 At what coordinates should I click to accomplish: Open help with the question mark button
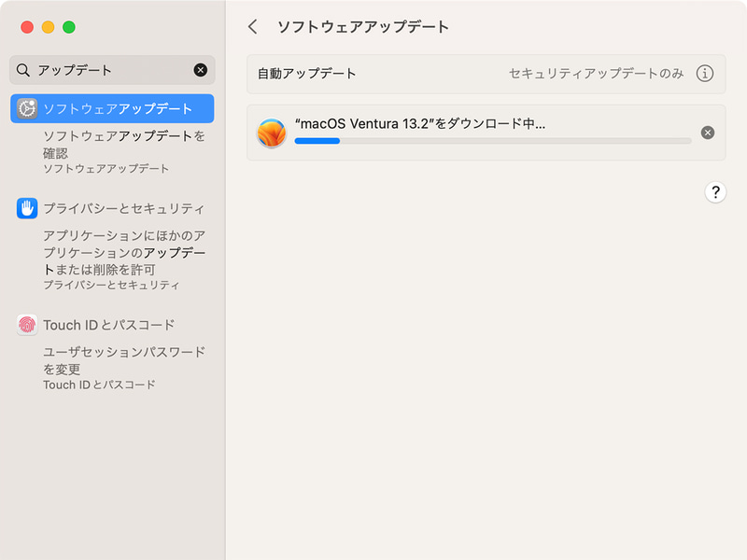(x=715, y=192)
